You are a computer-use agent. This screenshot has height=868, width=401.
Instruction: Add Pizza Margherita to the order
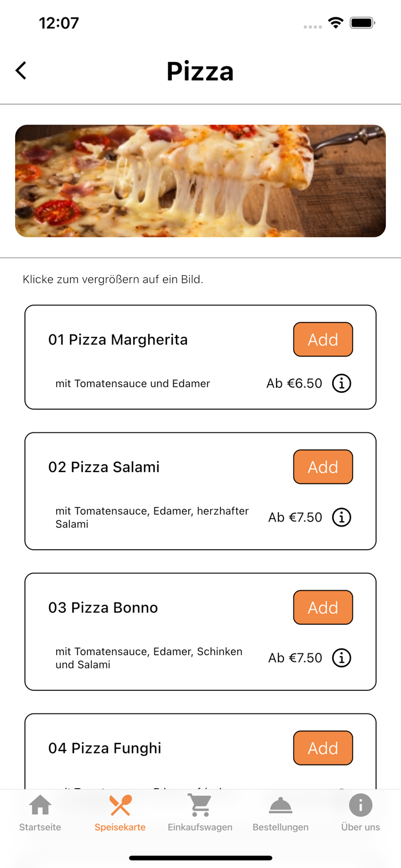coord(323,340)
